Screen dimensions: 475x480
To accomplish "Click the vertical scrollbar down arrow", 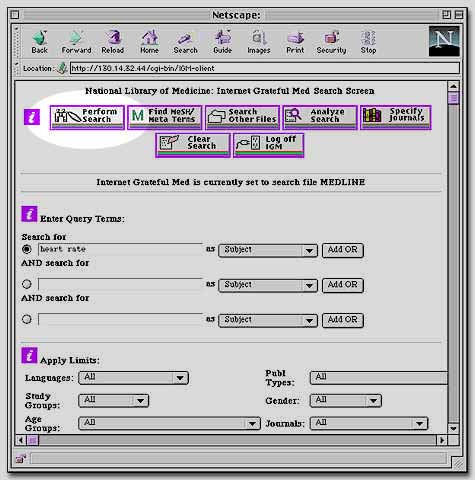I will pos(453,428).
